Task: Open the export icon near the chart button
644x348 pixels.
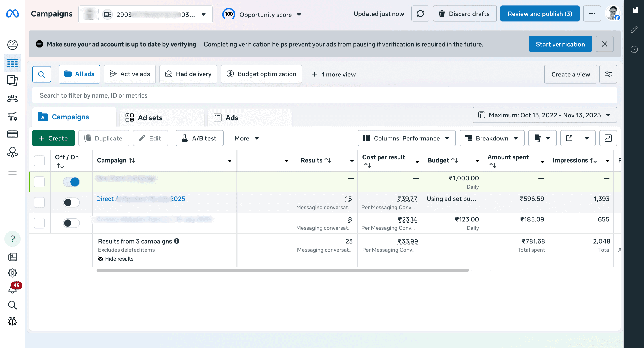Action: tap(569, 138)
